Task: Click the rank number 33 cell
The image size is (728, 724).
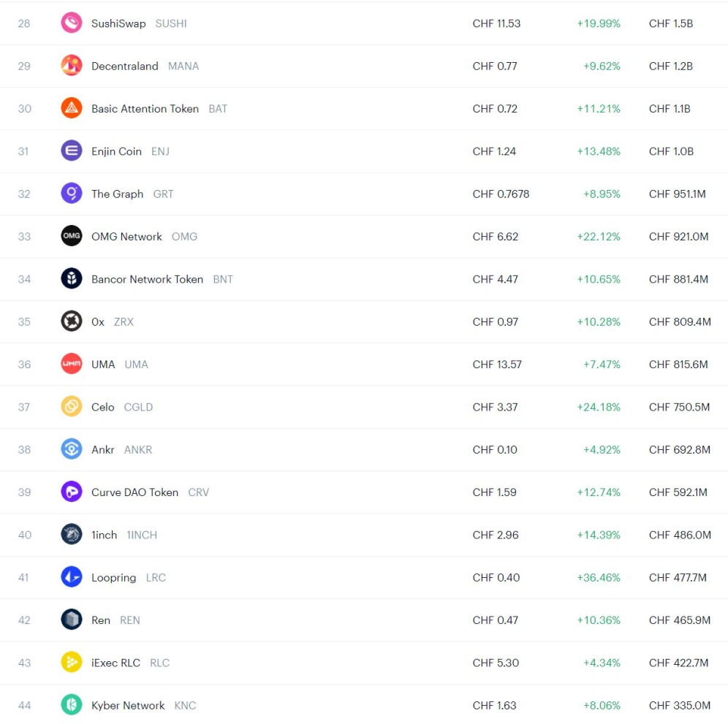Action: [24, 237]
